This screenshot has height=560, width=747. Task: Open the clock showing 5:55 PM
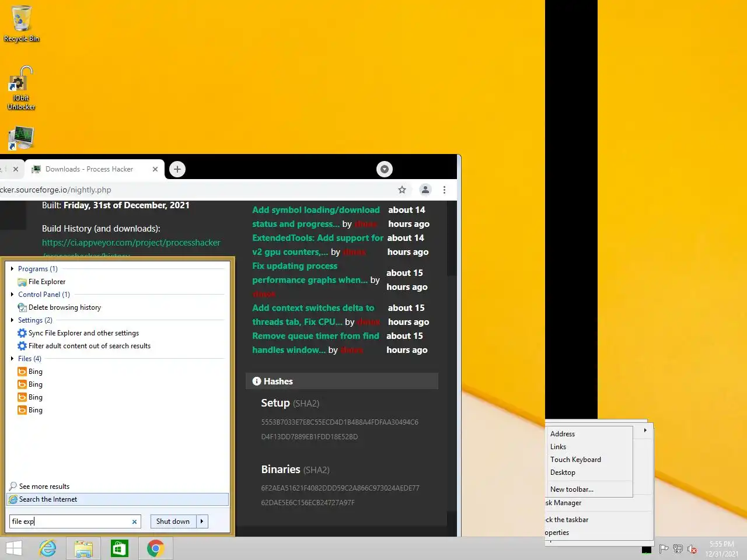(722, 544)
